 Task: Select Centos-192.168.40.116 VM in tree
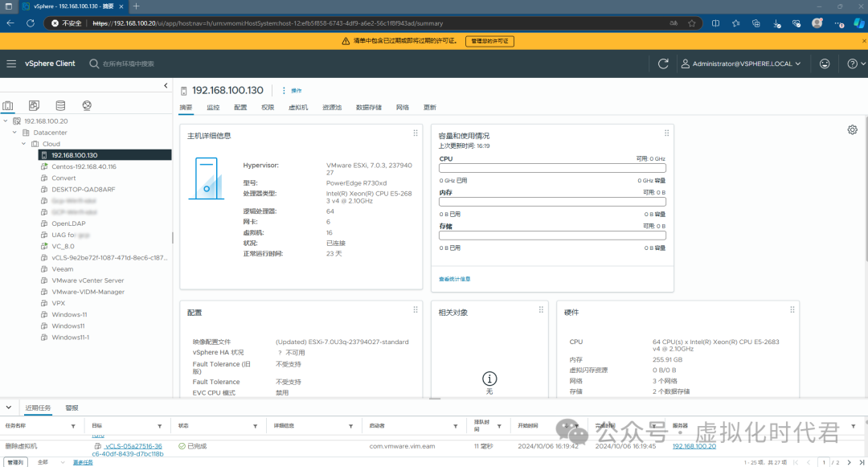(x=84, y=166)
